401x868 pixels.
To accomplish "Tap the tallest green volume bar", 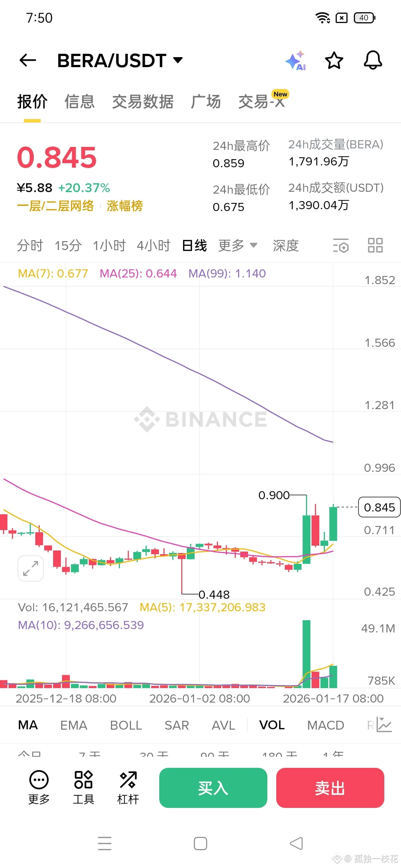I will click(306, 654).
